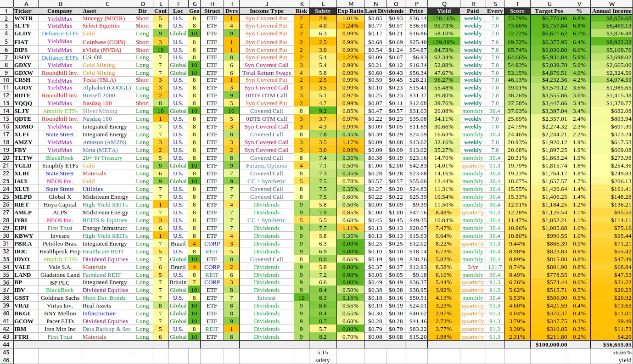The width and height of the screenshot is (633, 364).
Task: Click the "1.24%" expense ratio cell
Action: click(x=350, y=26)
